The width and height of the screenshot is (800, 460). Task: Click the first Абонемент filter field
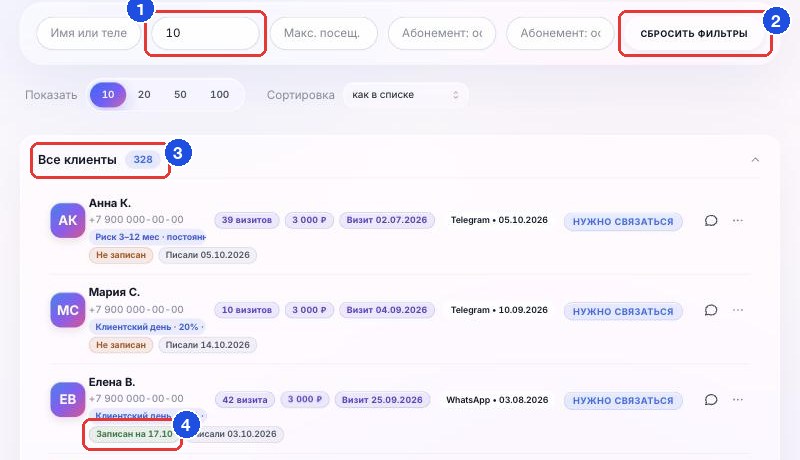442,34
